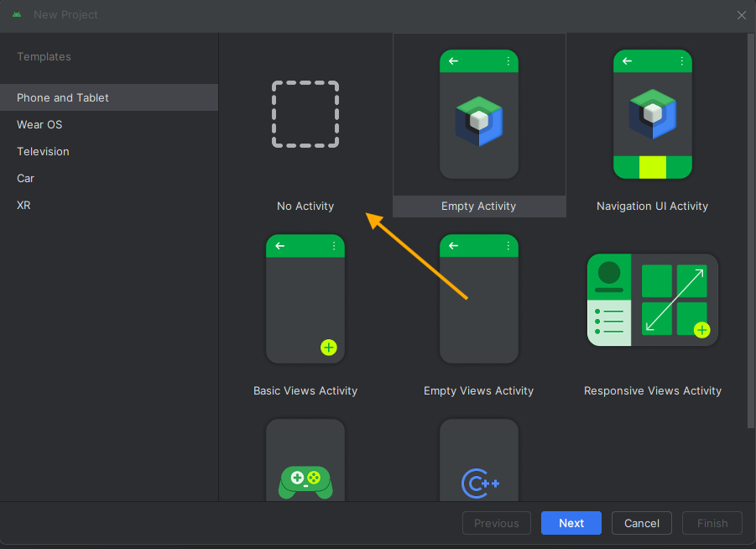This screenshot has height=549, width=756.
Task: Open the Phone and Tablet category
Action: (x=63, y=97)
